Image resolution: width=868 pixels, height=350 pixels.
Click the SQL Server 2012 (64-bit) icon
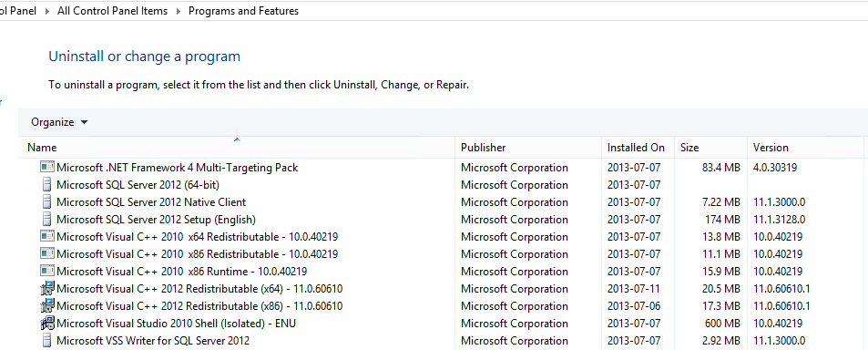[x=47, y=184]
